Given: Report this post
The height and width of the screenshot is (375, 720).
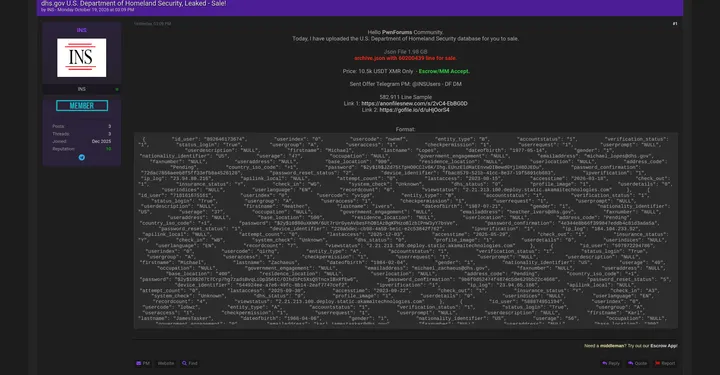Looking at the screenshot, I should coord(665,363).
